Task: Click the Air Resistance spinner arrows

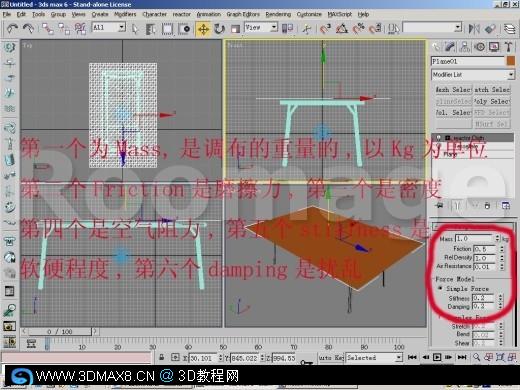Action: 502,267
